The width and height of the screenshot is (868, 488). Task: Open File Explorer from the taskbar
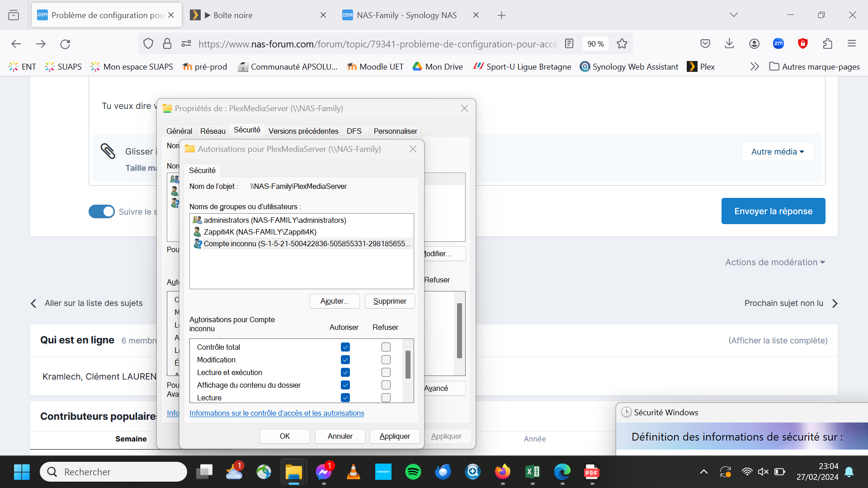[x=294, y=472]
